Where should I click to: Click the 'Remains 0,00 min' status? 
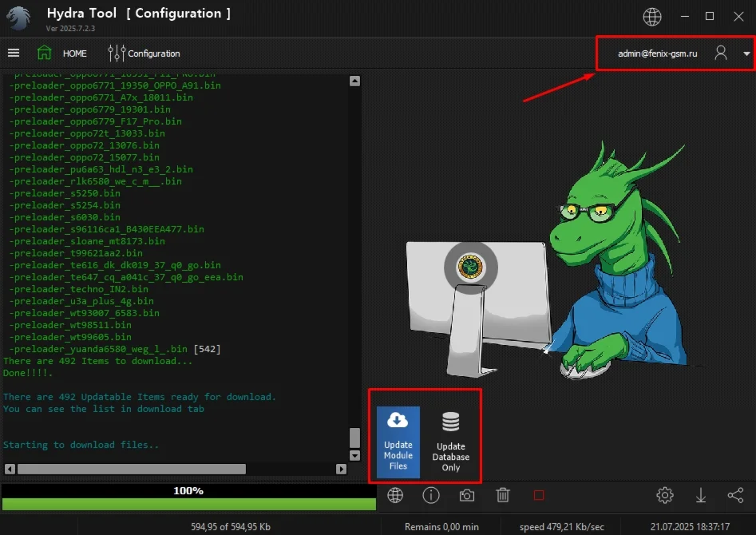point(441,526)
